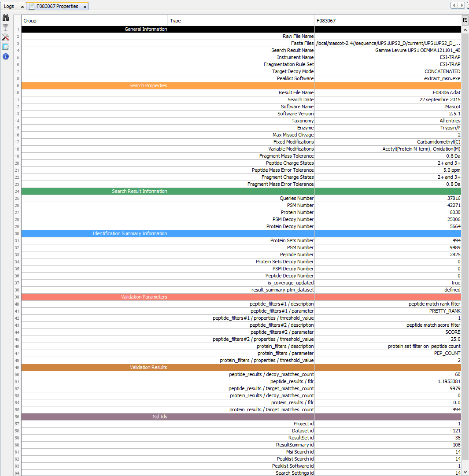Click the Protein Decoy Number value 5664
This screenshot has height=476, width=469.
coord(388,226)
